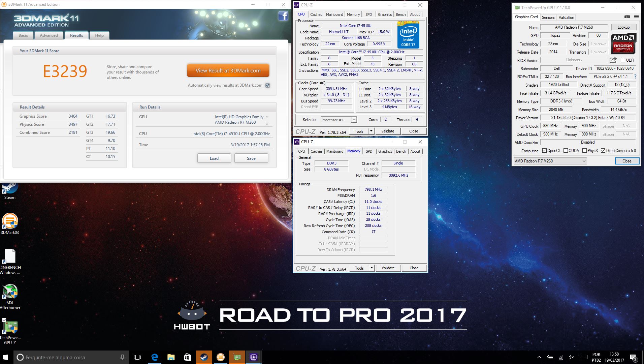The height and width of the screenshot is (364, 644).
Task: Open Graphics tab in upper CPU-Z window
Action: pos(385,14)
